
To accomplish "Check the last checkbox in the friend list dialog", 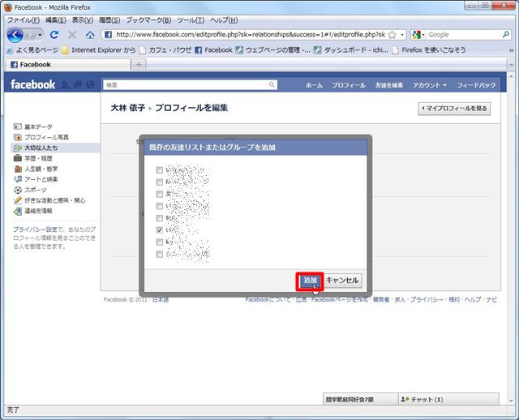I will (159, 254).
